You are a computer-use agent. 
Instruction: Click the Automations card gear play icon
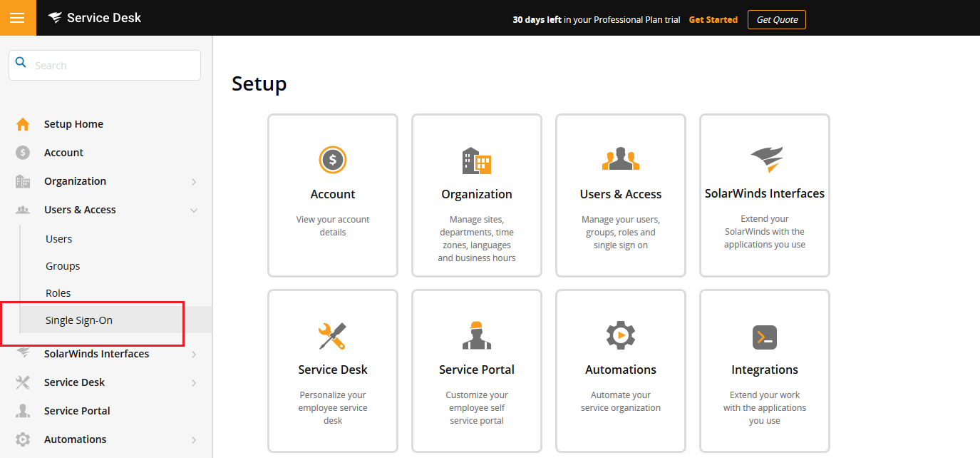pyautogui.click(x=621, y=335)
